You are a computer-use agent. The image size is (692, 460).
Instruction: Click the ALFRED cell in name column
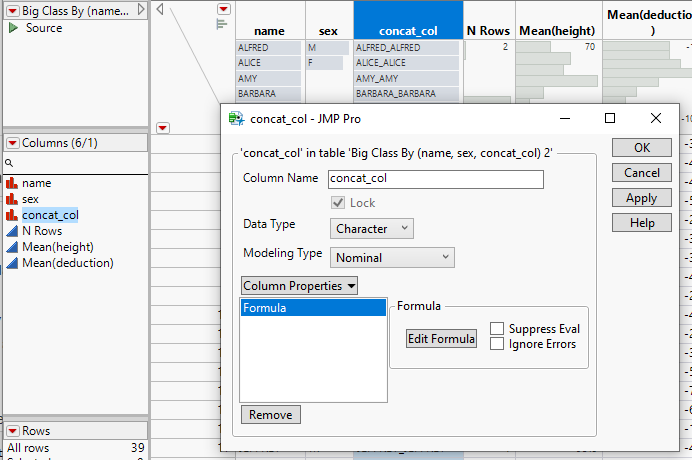point(268,47)
